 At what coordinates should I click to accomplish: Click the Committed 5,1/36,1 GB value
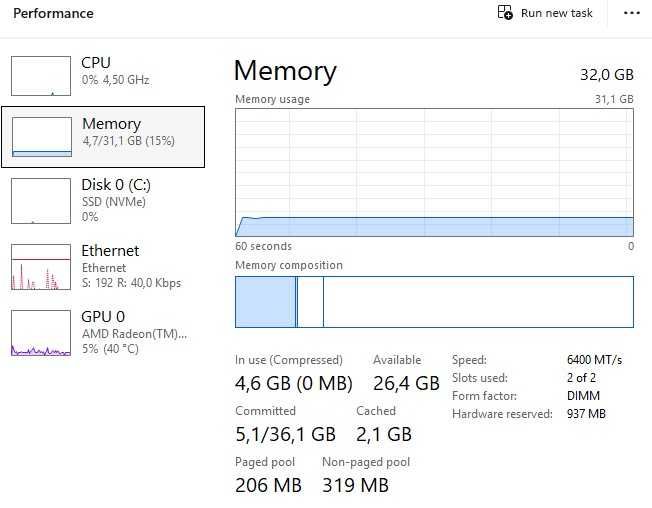[285, 434]
